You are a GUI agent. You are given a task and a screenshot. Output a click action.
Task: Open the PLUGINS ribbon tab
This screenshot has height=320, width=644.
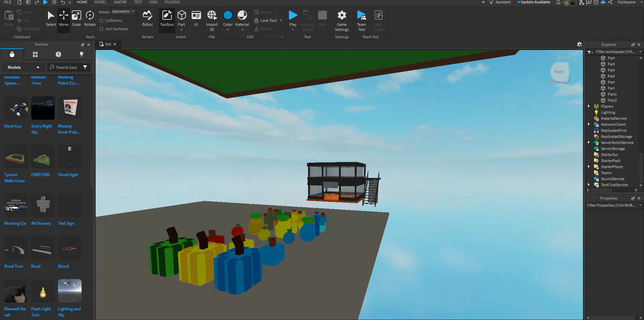pos(172,2)
